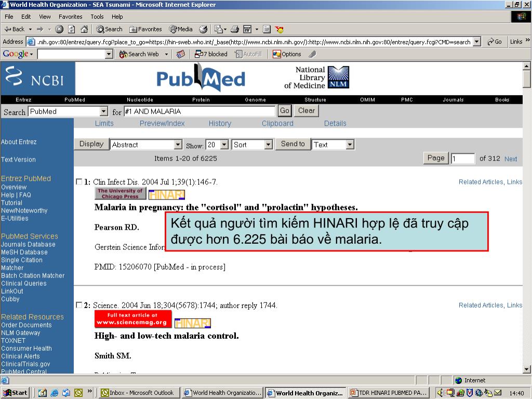The width and height of the screenshot is (532, 399).
Task: Click the Clear button
Action: [x=307, y=111]
